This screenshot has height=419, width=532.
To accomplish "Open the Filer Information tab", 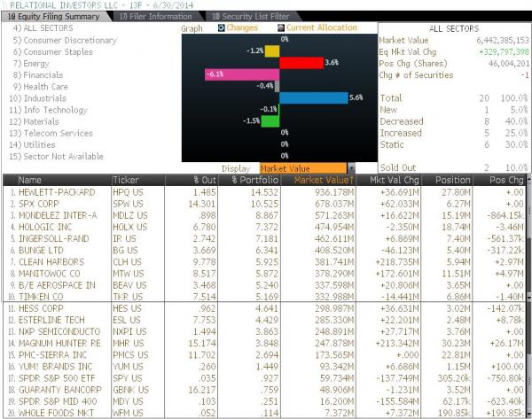I will tap(156, 16).
